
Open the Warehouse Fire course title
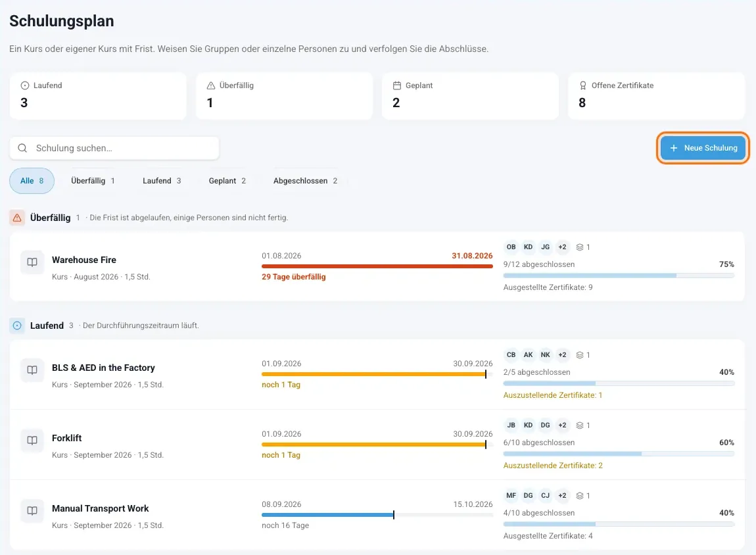84,260
